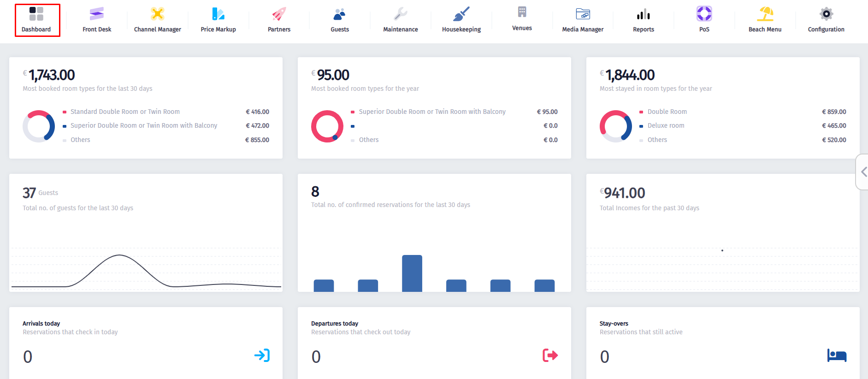Click the "941.00" total incomes figure
Screen dimensions: 868x379
click(x=625, y=193)
